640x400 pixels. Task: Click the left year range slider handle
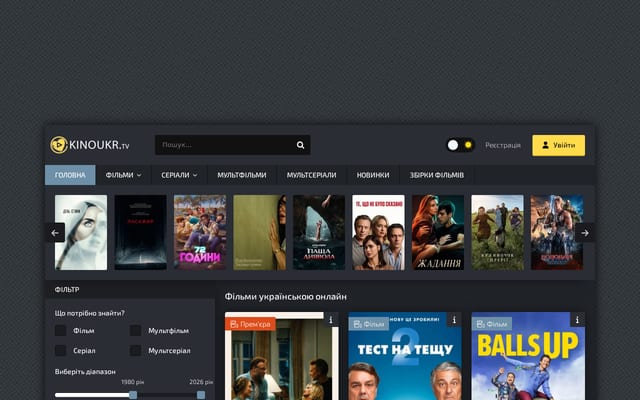click(133, 395)
